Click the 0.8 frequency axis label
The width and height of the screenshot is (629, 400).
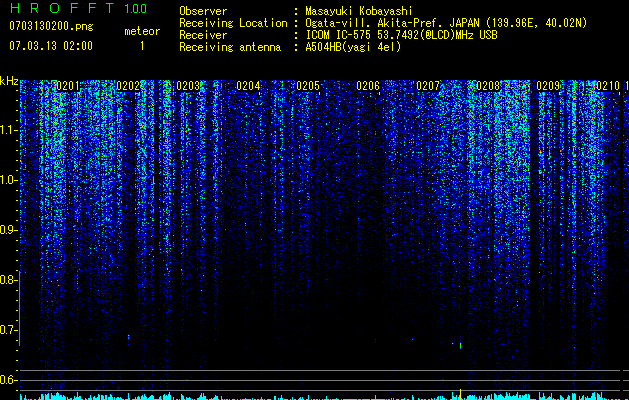pos(8,280)
